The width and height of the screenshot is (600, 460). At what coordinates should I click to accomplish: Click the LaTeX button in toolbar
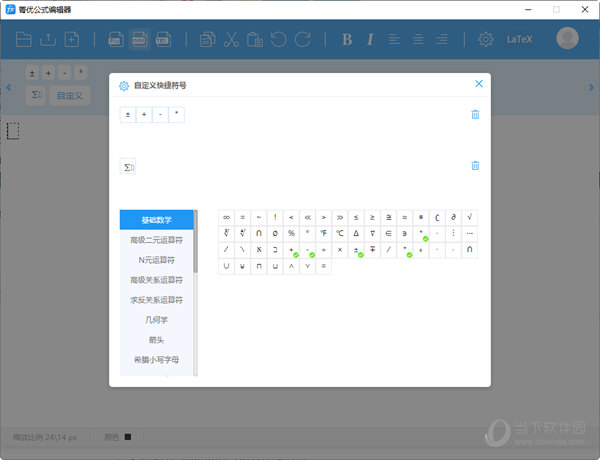click(519, 39)
